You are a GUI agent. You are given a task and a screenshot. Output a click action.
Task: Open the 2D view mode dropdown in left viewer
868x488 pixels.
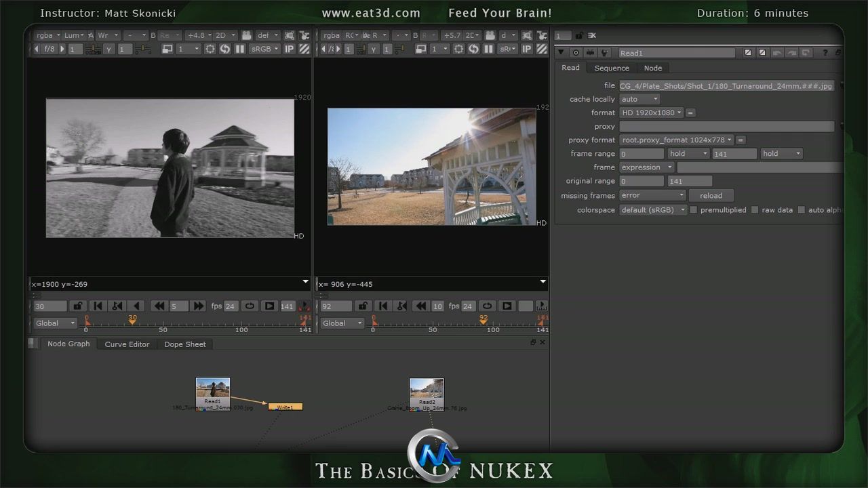(226, 35)
